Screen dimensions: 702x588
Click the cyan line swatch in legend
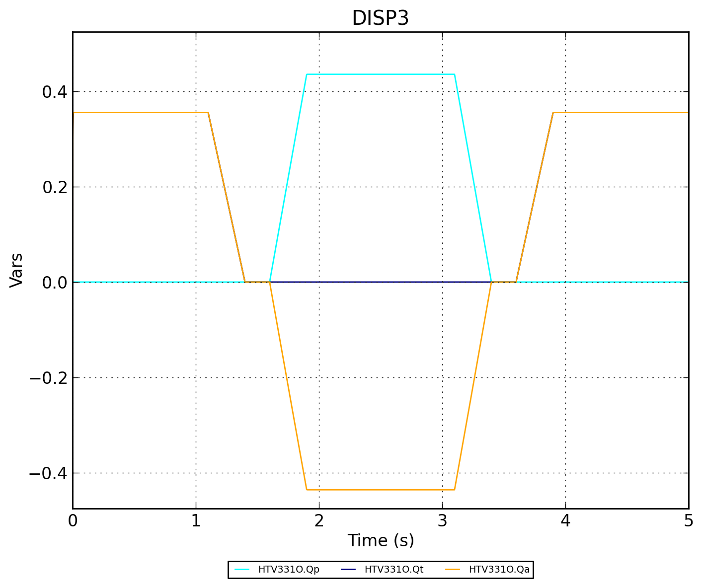pos(242,570)
